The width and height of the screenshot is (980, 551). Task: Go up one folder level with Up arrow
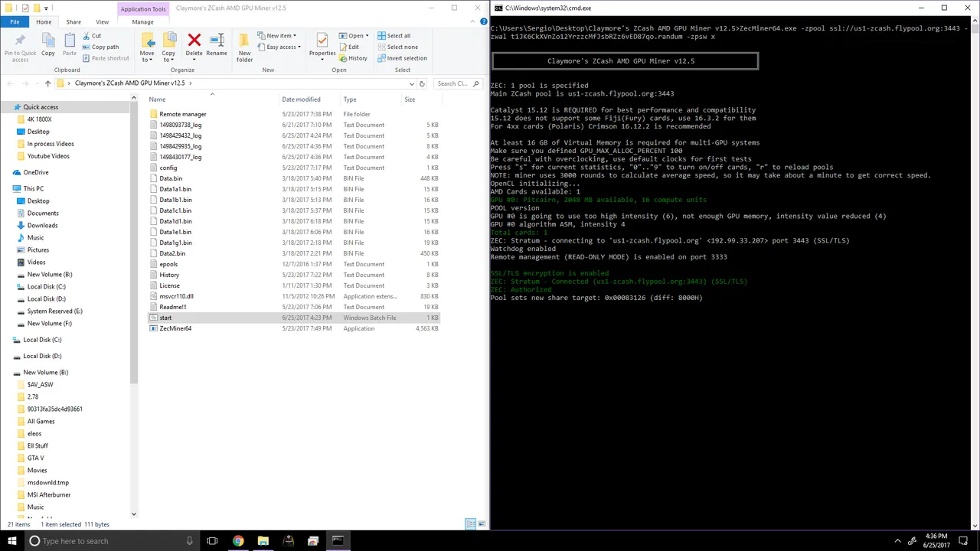[47, 83]
